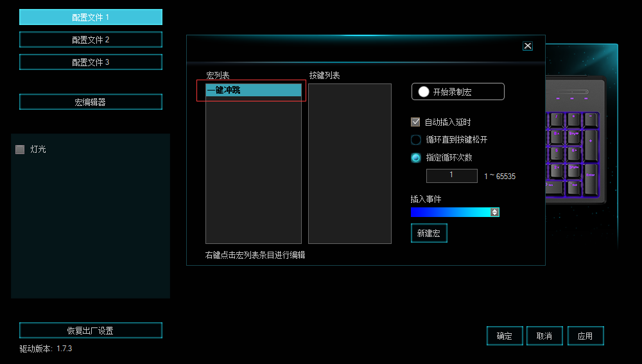Click the keyboard numpad preview image
This screenshot has height=364, width=642.
point(575,139)
